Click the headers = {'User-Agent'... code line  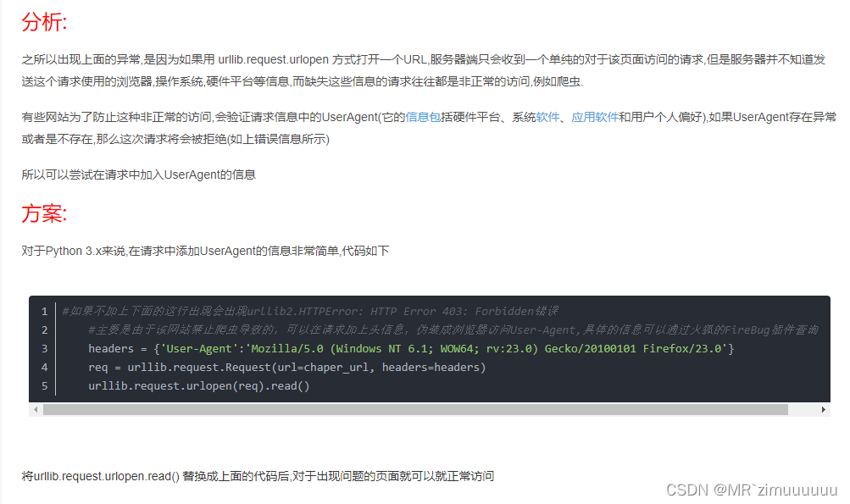tap(411, 348)
